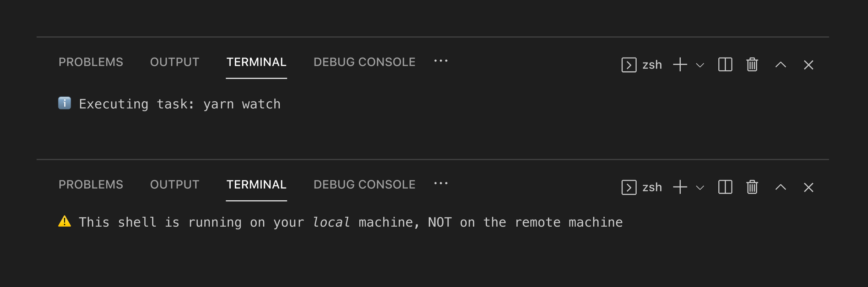Click the chevron up in the lower panel
Viewport: 868px width, 287px height.
pyautogui.click(x=780, y=187)
